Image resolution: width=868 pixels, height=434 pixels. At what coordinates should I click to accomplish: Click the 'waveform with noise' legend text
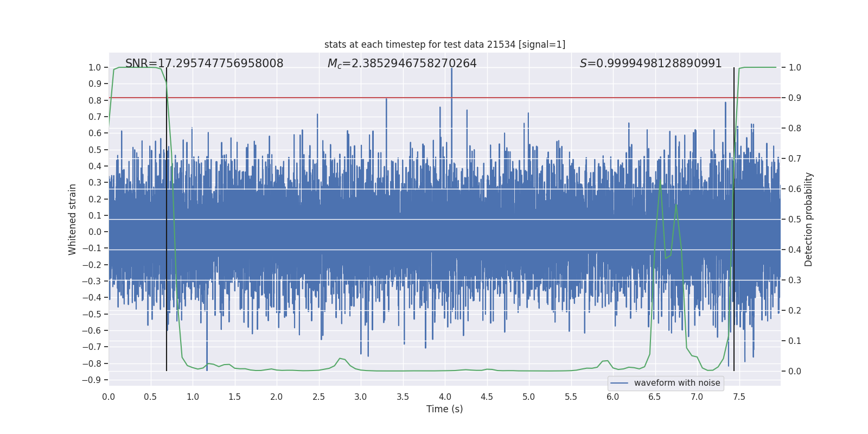click(676, 383)
